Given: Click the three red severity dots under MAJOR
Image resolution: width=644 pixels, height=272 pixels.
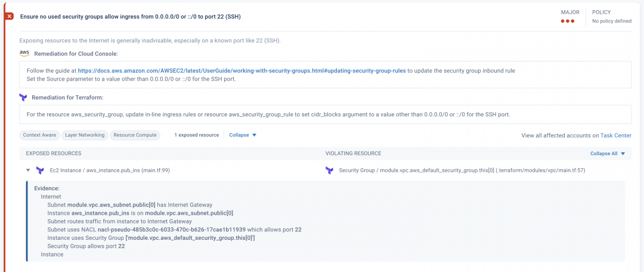Looking at the screenshot, I should pyautogui.click(x=568, y=21).
